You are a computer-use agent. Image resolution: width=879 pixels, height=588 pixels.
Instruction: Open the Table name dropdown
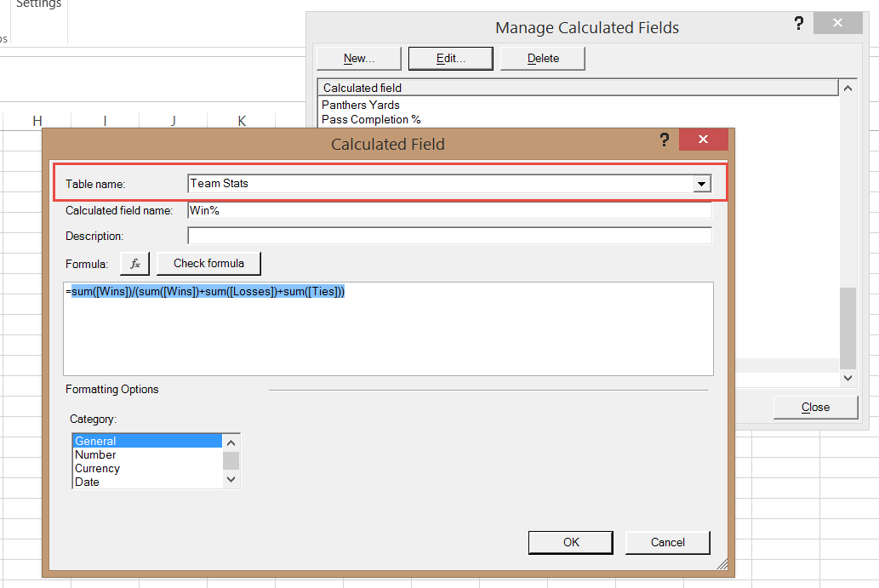pyautogui.click(x=702, y=183)
